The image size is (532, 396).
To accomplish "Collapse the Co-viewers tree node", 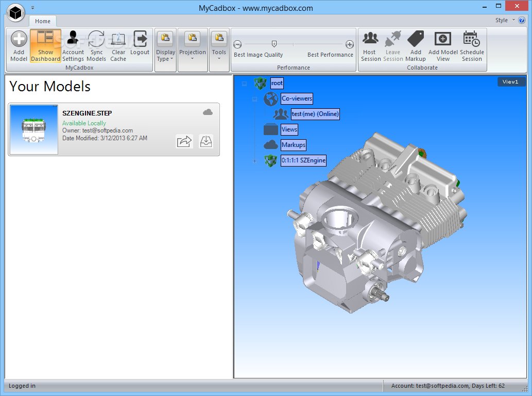I will (255, 99).
